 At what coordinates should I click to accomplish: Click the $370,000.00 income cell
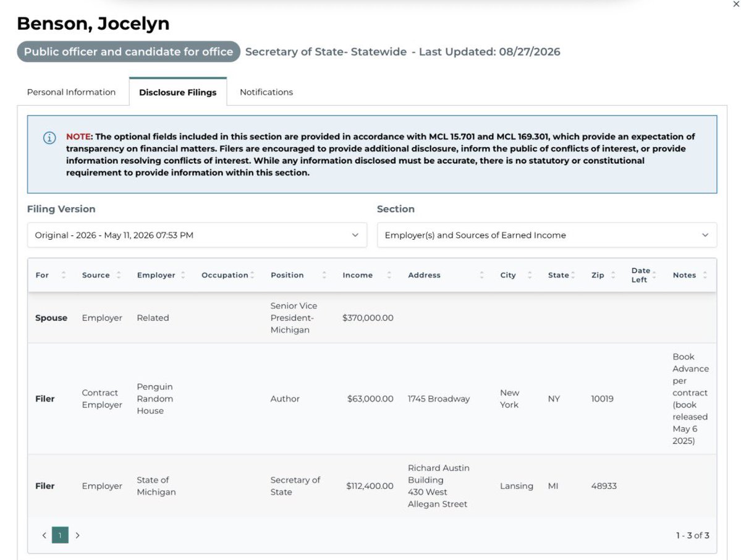tap(368, 318)
